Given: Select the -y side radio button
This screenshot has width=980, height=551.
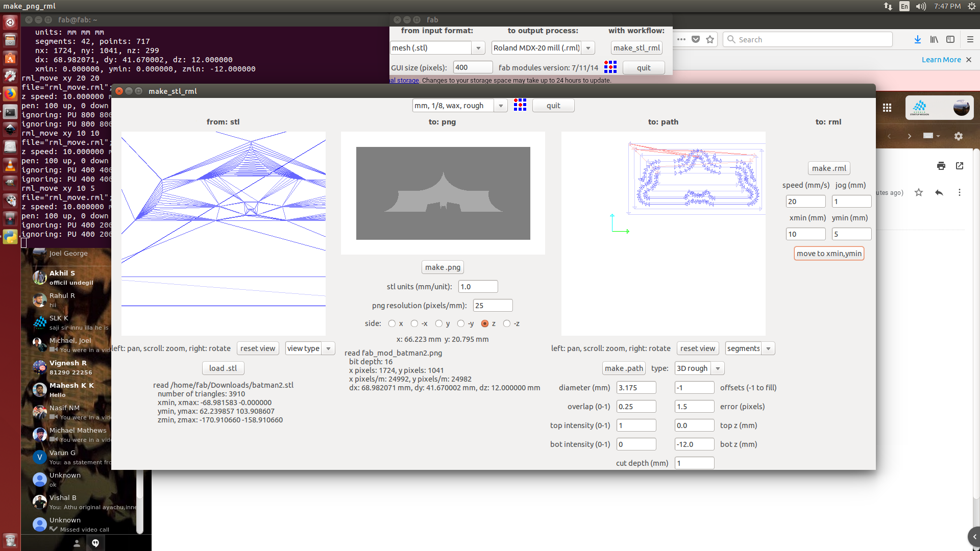Looking at the screenshot, I should pyautogui.click(x=461, y=323).
